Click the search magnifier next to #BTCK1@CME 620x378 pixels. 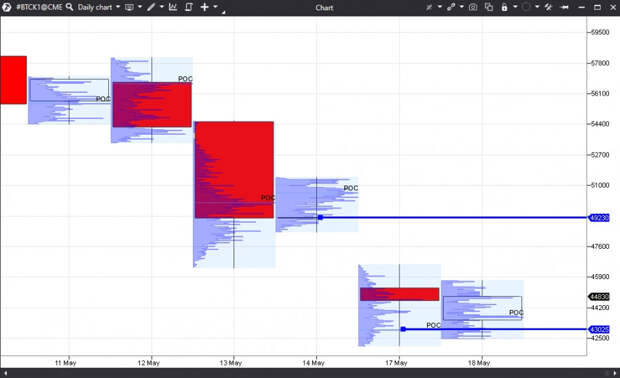(70, 7)
